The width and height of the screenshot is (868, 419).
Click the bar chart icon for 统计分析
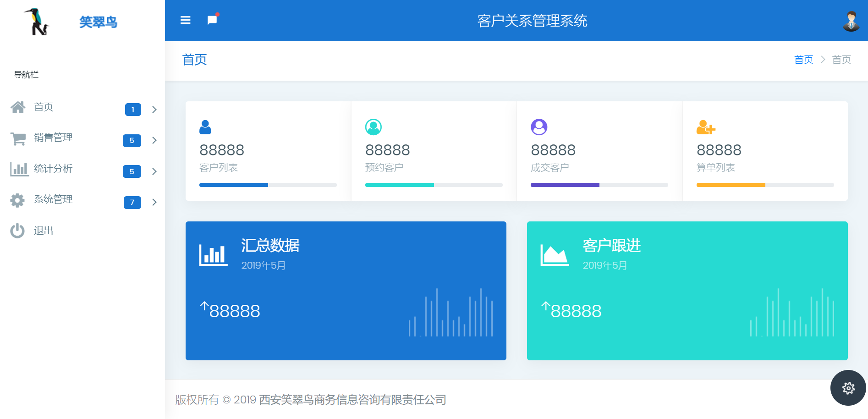(x=19, y=169)
